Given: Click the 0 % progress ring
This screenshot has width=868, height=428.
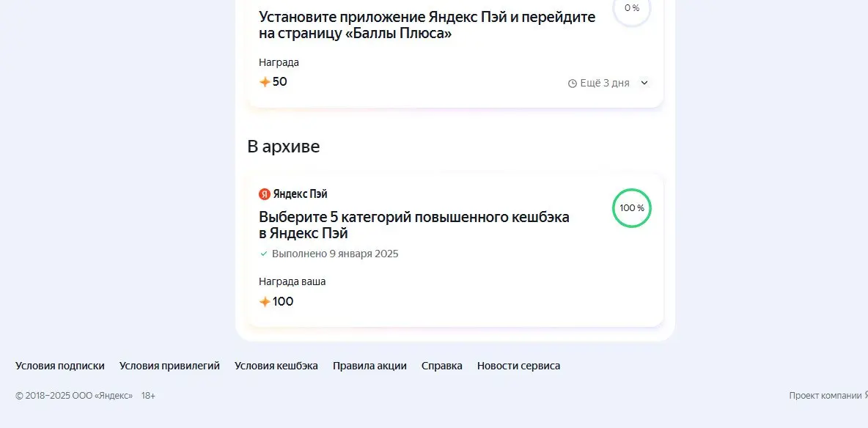Looking at the screenshot, I should 632,8.
